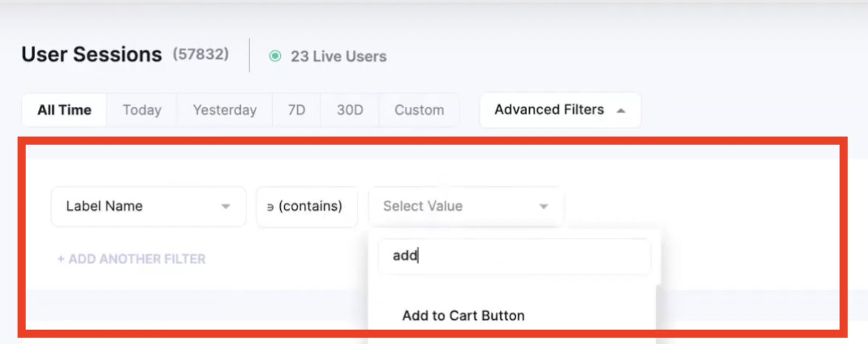Image resolution: width=868 pixels, height=344 pixels.
Task: Click the 23 Live Users label
Action: click(338, 56)
